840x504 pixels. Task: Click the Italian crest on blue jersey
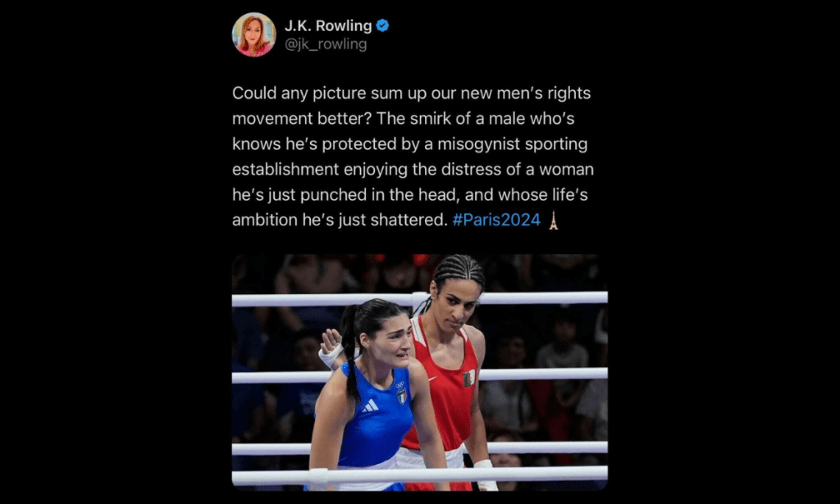[x=402, y=396]
